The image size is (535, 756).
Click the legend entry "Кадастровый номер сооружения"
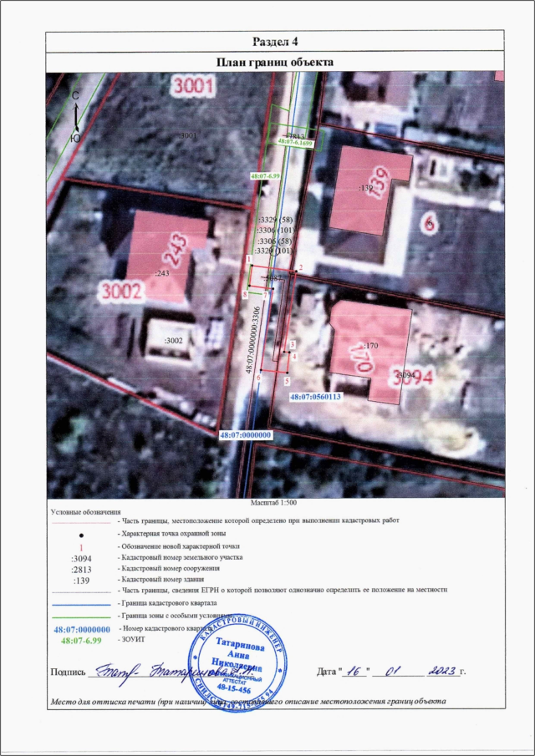pos(167,568)
